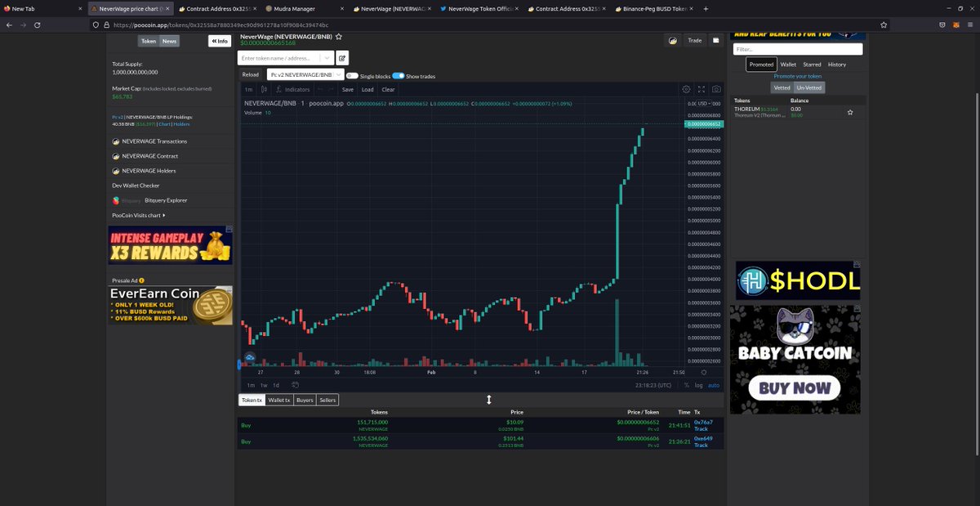This screenshot has height=506, width=980.
Task: Click the folder icon right of Trade
Action: click(715, 40)
